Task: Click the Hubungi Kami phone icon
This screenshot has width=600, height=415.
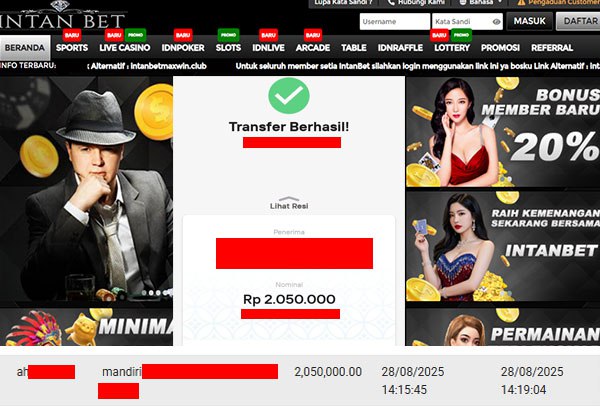Action: click(391, 2)
